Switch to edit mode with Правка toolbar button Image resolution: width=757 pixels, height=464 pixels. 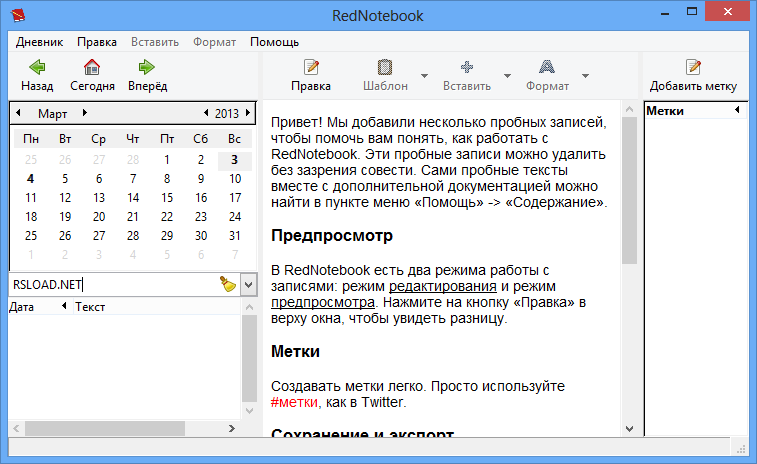tap(311, 76)
